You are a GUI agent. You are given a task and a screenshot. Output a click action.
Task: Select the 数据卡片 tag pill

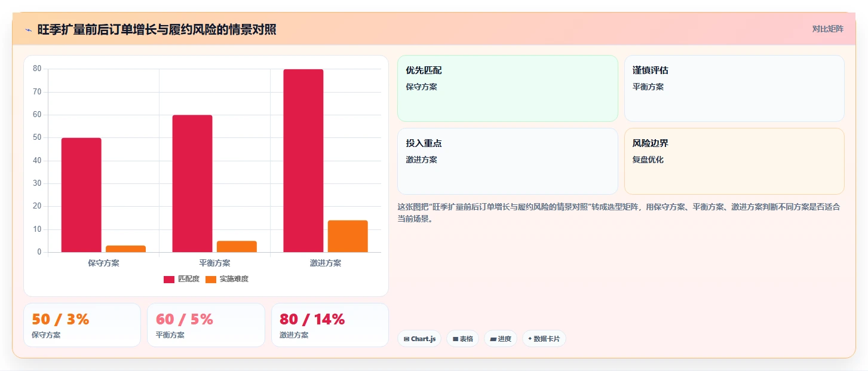(x=544, y=339)
